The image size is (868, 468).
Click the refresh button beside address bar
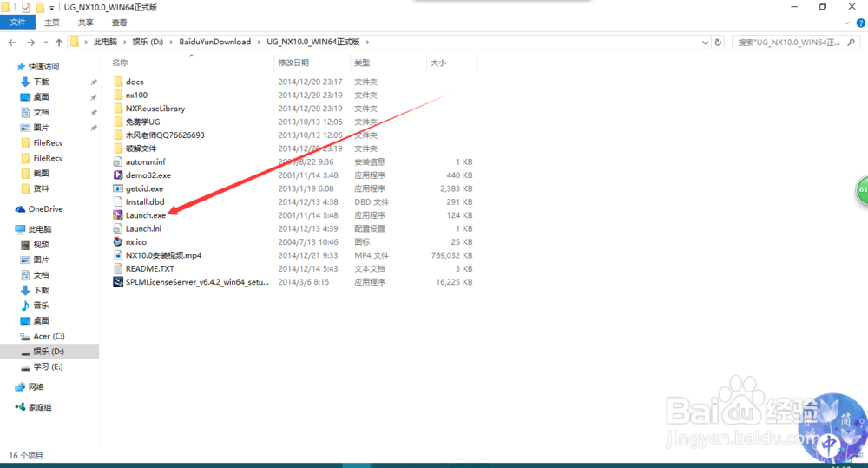tap(718, 42)
